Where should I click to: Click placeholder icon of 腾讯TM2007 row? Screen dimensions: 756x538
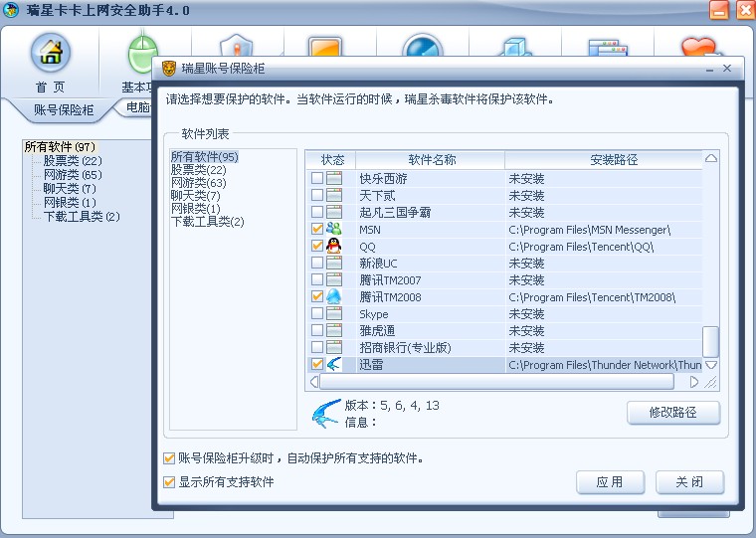333,279
